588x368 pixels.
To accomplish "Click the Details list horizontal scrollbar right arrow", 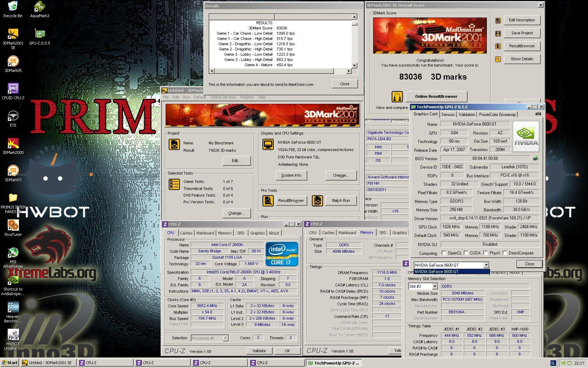I will [x=349, y=71].
